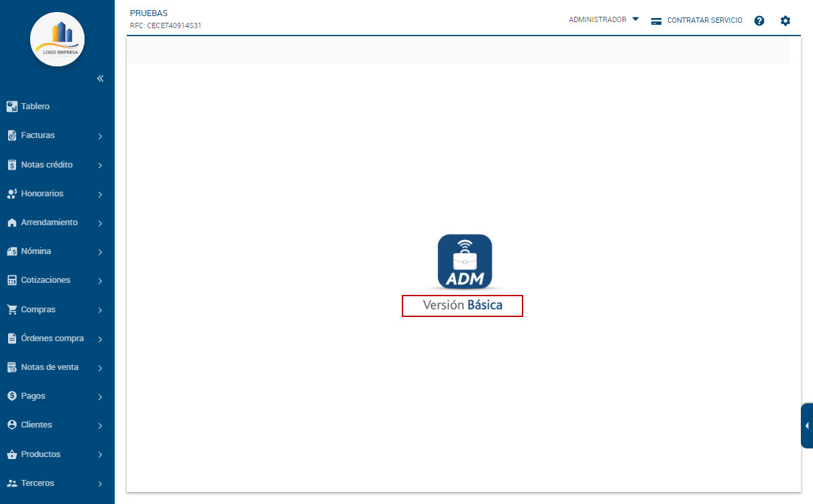Viewport: 813px width, 504px height.
Task: Click the Facturas invoice icon
Action: [11, 136]
